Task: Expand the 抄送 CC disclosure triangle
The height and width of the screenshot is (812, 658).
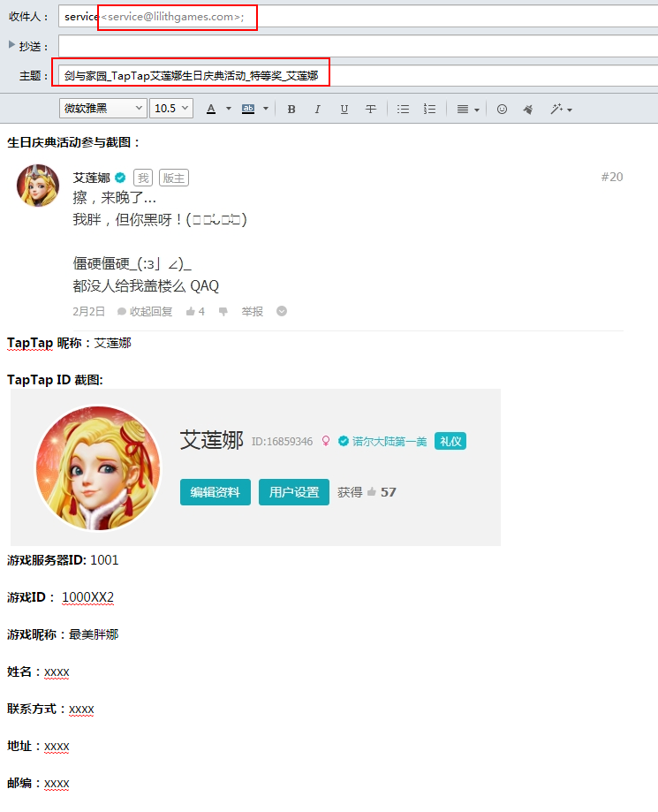Action: 11,44
